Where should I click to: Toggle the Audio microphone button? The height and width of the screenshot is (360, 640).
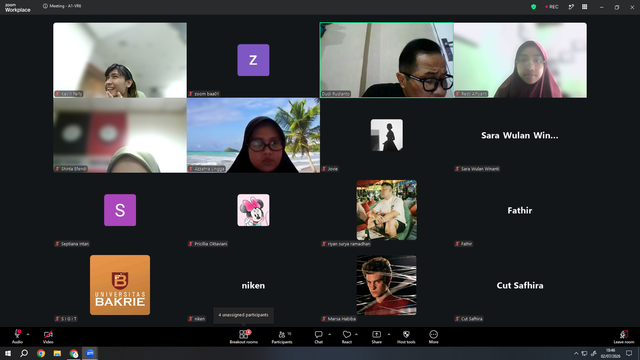[x=17, y=337]
